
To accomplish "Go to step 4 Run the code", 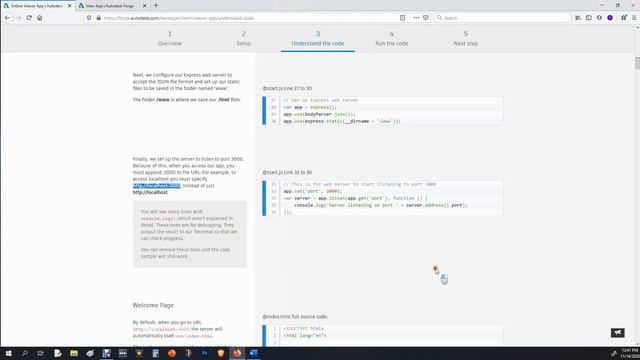I will (392, 38).
